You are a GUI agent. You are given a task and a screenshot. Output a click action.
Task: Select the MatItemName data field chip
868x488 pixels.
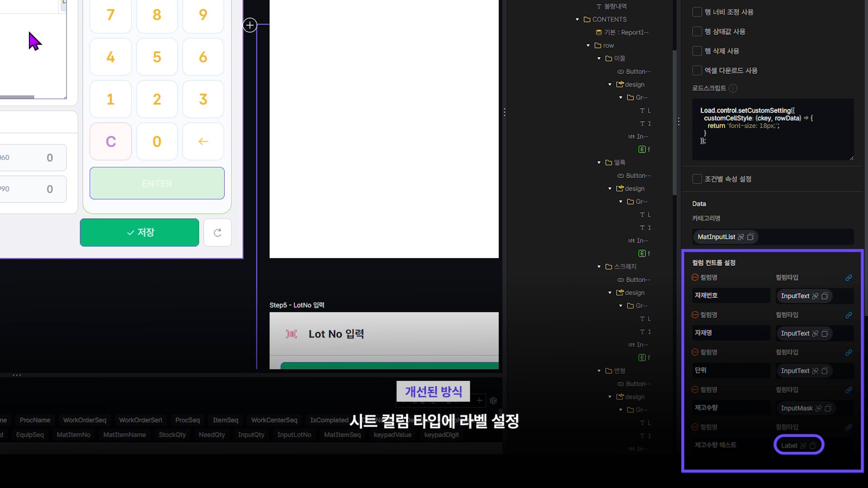tap(124, 435)
